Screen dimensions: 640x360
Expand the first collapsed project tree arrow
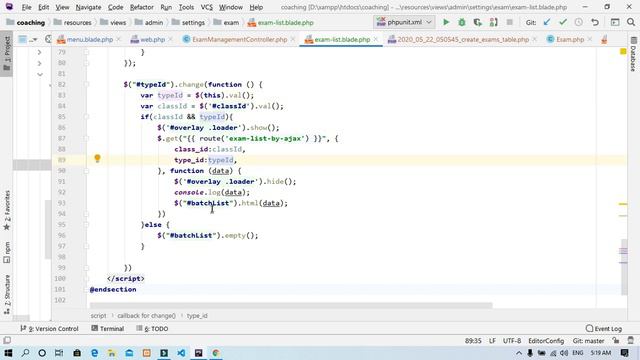point(39,52)
